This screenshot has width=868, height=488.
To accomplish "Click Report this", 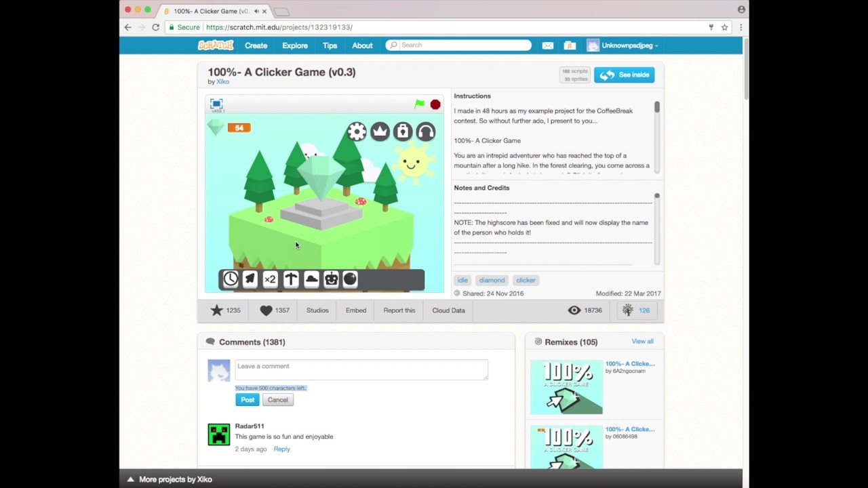I will (x=399, y=310).
